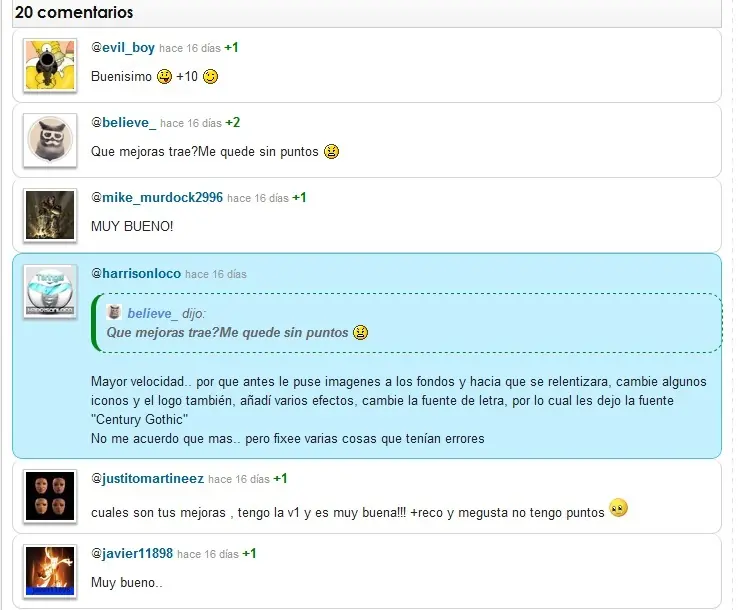Image resolution: width=738 pixels, height=610 pixels.
Task: Visit @evil_boy's profile link
Action: click(123, 48)
